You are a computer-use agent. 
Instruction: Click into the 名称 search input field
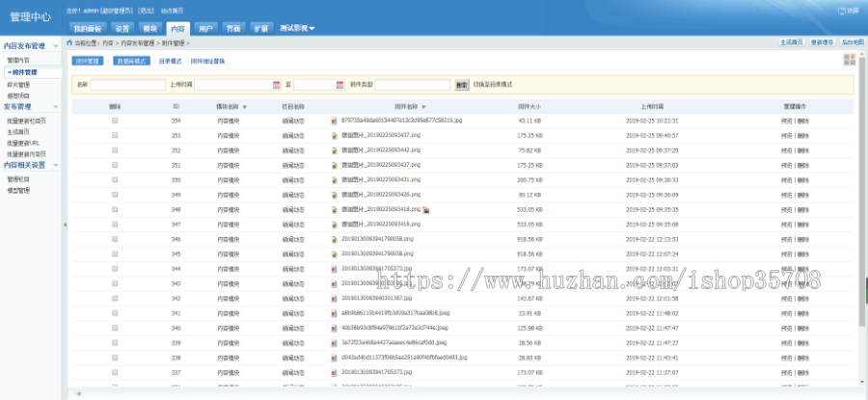click(127, 85)
